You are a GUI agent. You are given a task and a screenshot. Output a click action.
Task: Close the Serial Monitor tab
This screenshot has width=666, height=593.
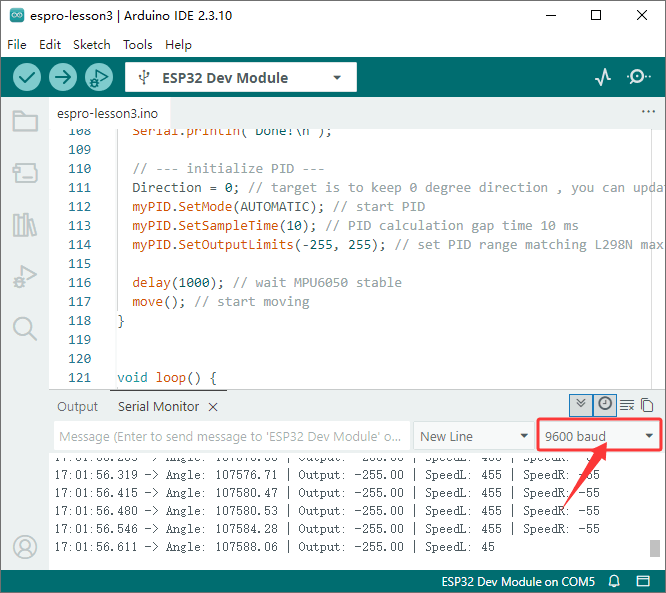(213, 407)
